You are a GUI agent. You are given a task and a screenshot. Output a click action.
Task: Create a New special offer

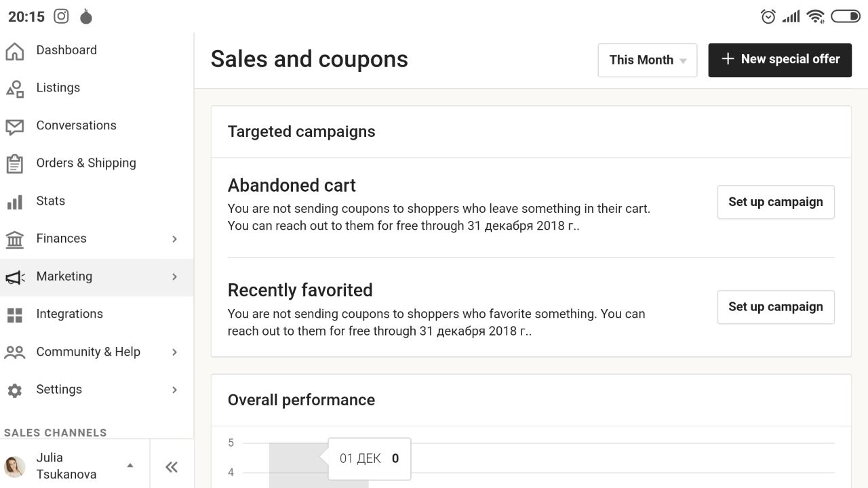click(780, 60)
